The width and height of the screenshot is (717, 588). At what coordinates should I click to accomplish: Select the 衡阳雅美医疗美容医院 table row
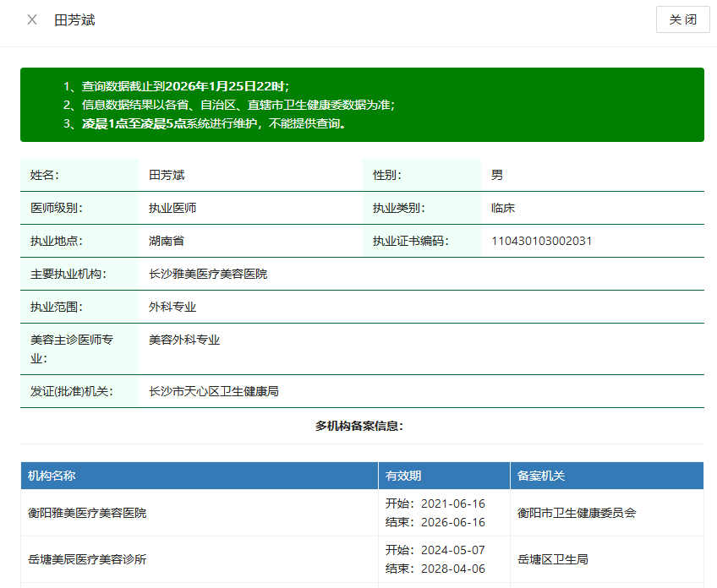click(87, 513)
